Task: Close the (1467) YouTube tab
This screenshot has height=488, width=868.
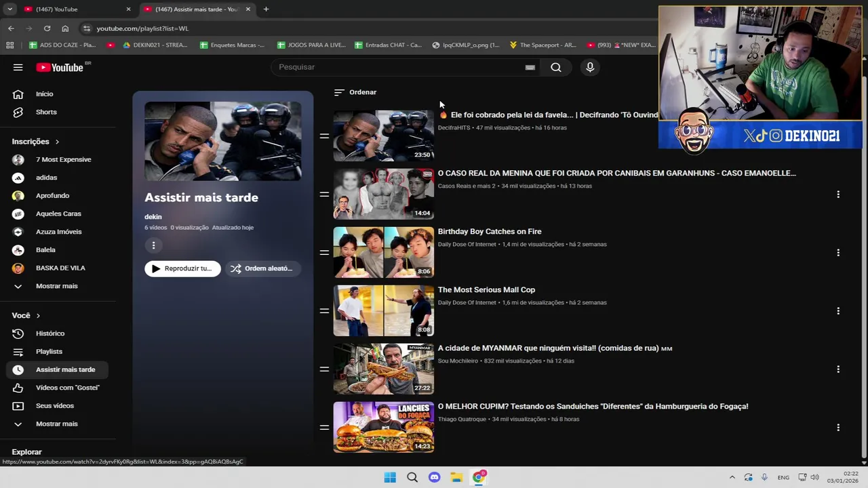Action: (x=128, y=9)
